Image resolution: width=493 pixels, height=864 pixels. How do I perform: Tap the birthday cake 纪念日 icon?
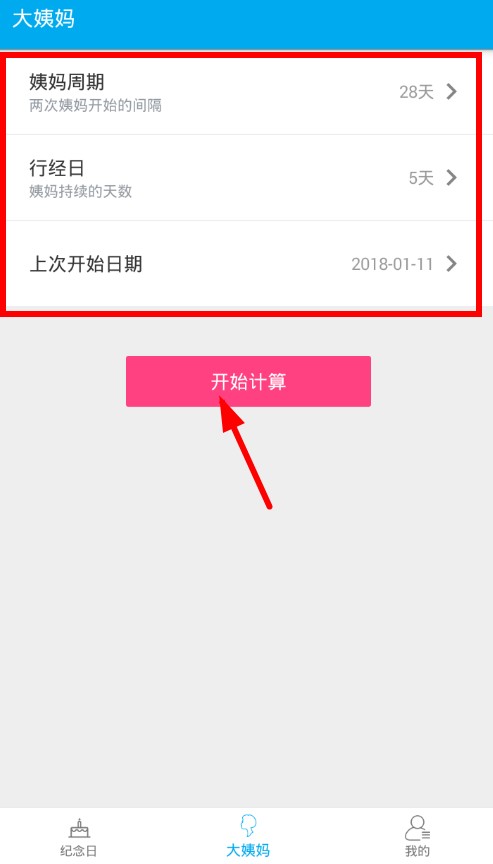(x=79, y=828)
